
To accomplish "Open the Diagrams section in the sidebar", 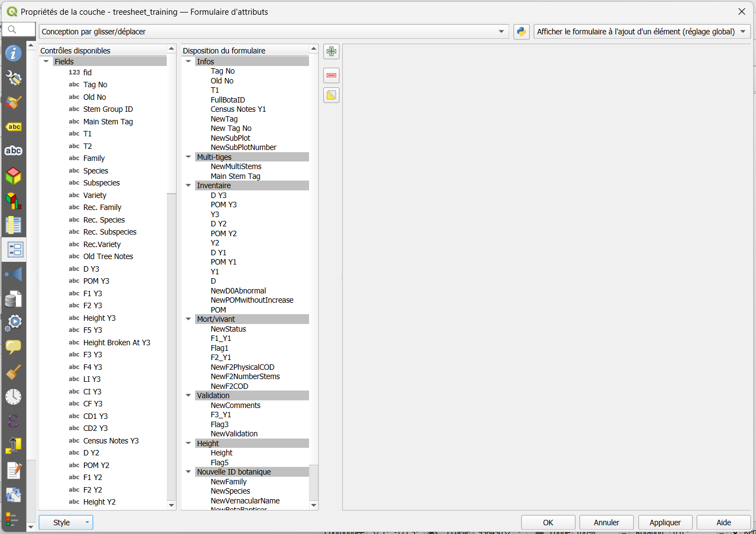I will (14, 200).
